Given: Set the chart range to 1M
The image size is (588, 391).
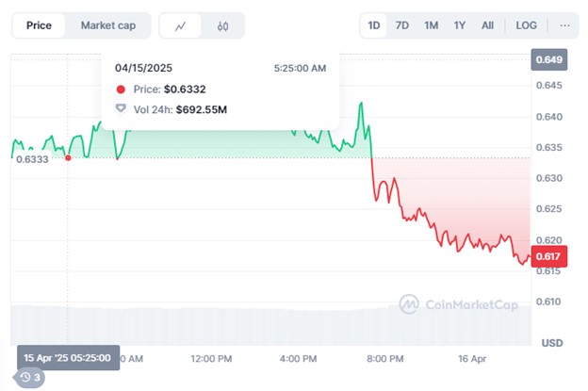Looking at the screenshot, I should (431, 25).
